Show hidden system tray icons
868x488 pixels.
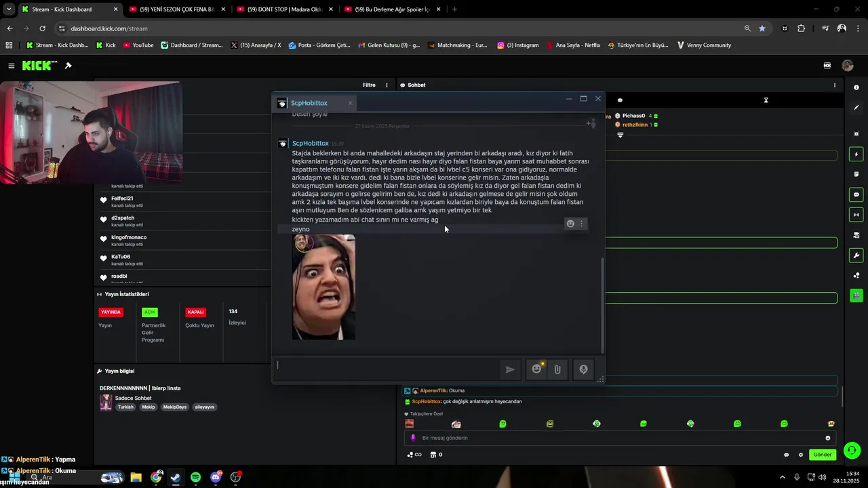[782, 477]
